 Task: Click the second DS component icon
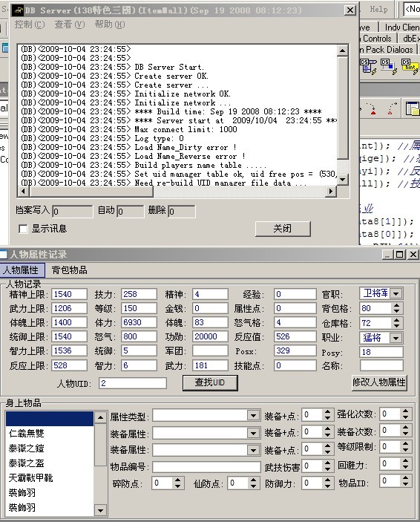tap(389, 66)
